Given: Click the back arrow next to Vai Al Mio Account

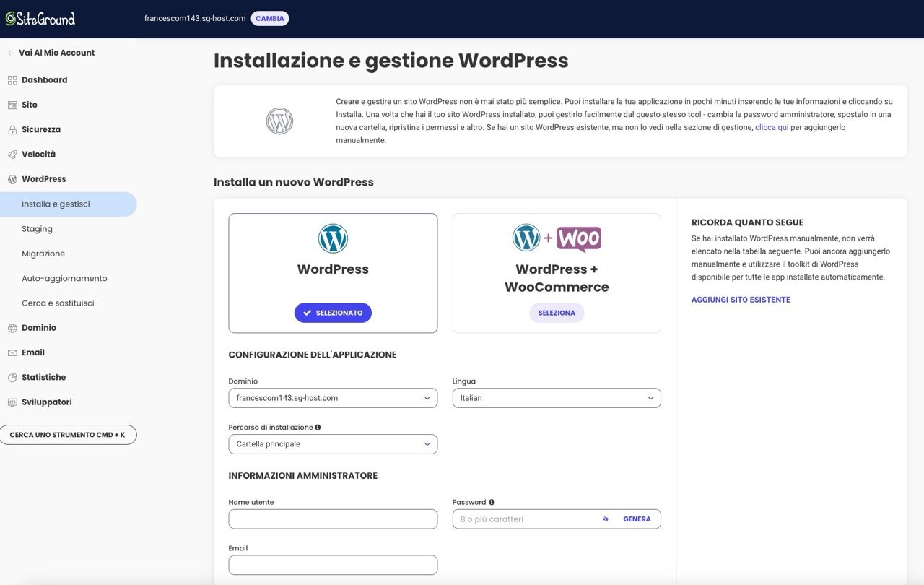Looking at the screenshot, I should [x=11, y=53].
